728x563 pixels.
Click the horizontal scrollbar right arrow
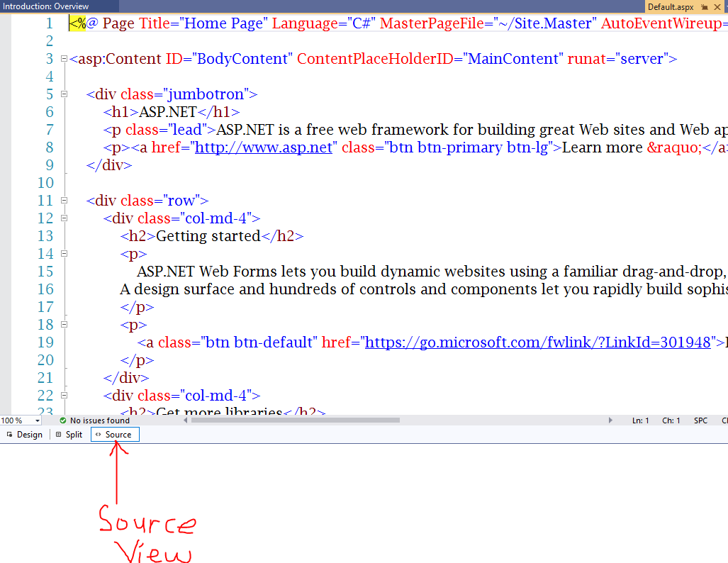coord(610,420)
